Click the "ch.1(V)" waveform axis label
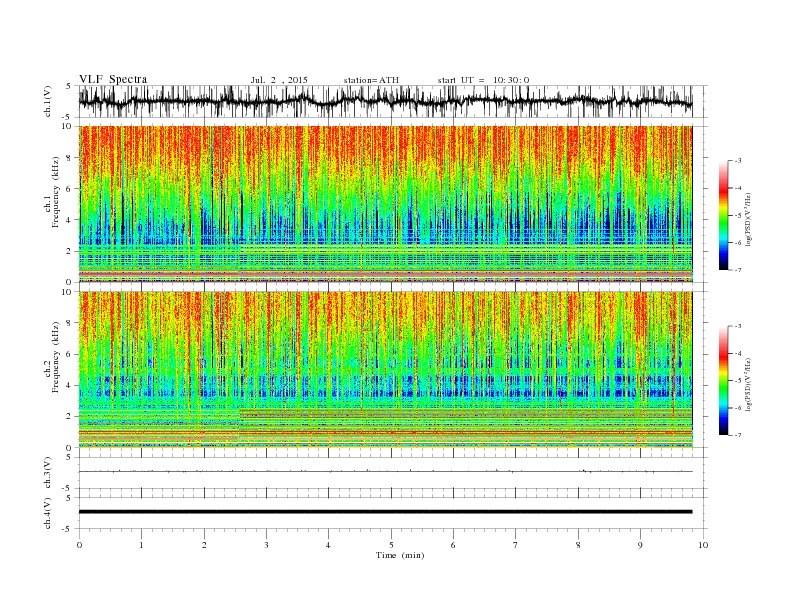792x612 pixels. point(48,101)
